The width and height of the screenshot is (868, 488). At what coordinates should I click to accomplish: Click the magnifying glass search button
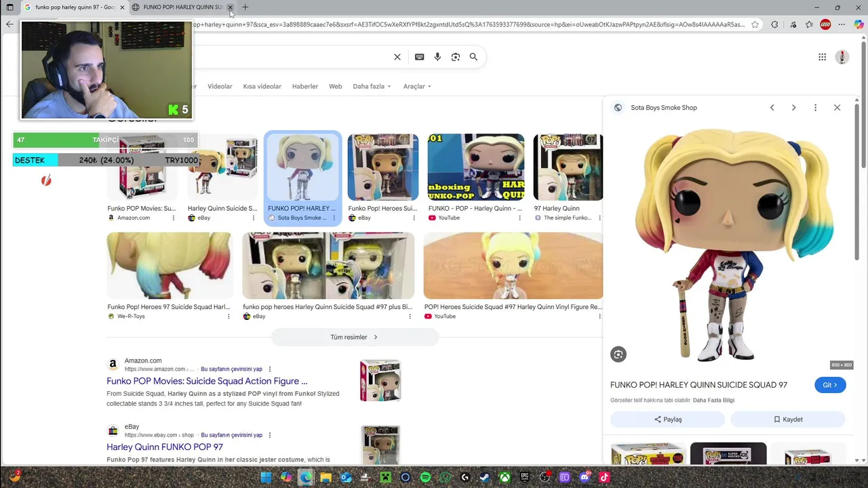pos(473,57)
